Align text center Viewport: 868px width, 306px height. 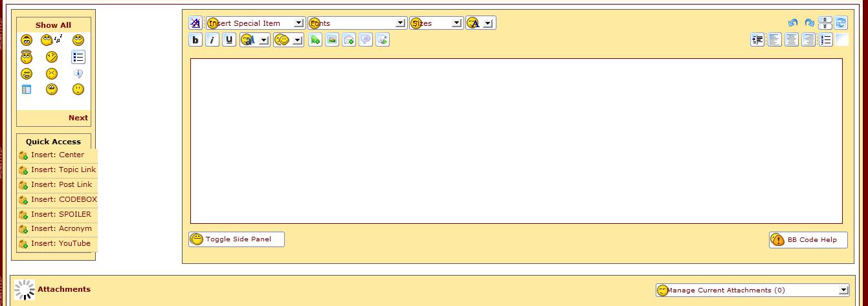click(792, 40)
